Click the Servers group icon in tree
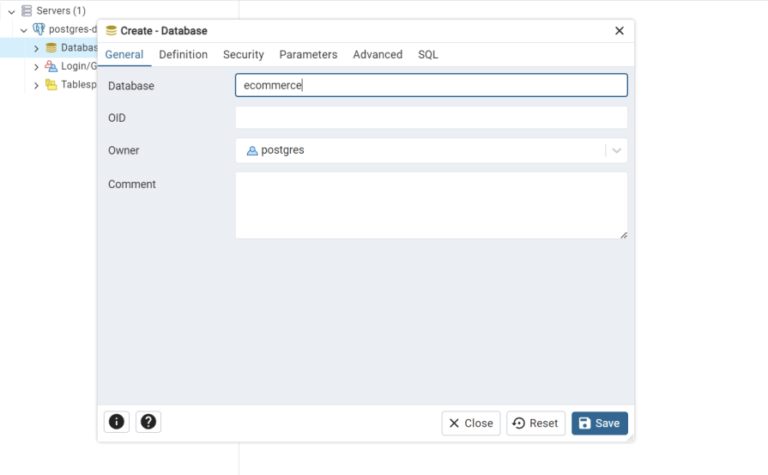768x475 pixels. pos(27,11)
